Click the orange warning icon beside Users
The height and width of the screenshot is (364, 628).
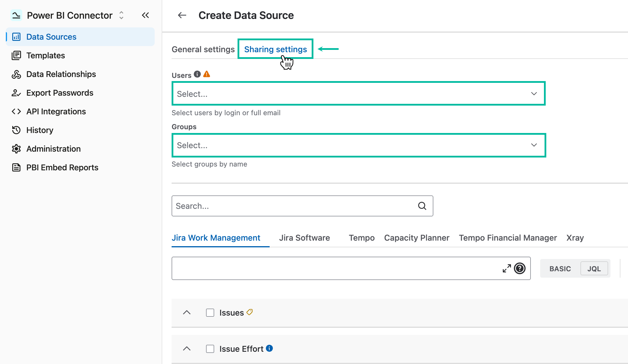pyautogui.click(x=207, y=74)
